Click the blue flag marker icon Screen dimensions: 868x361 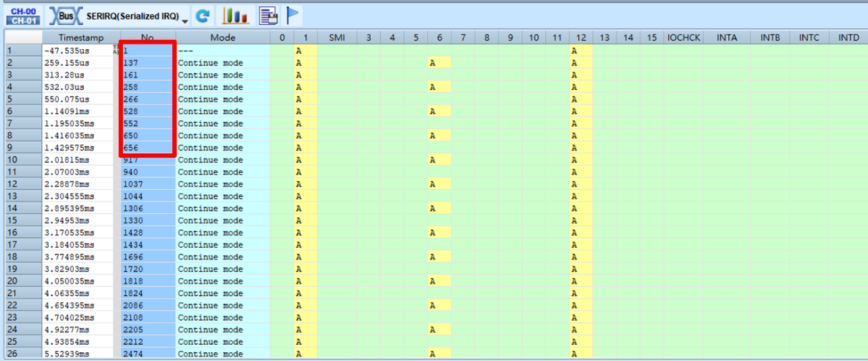point(292,16)
